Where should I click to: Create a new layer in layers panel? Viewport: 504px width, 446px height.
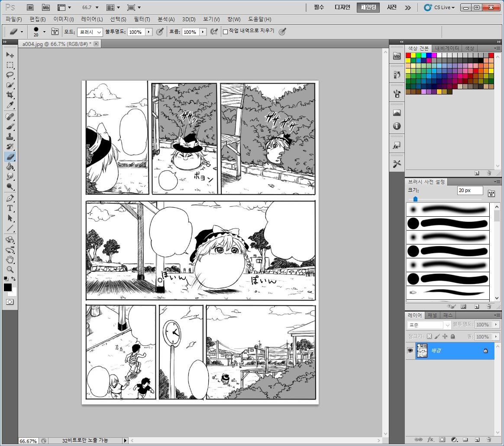point(477,439)
